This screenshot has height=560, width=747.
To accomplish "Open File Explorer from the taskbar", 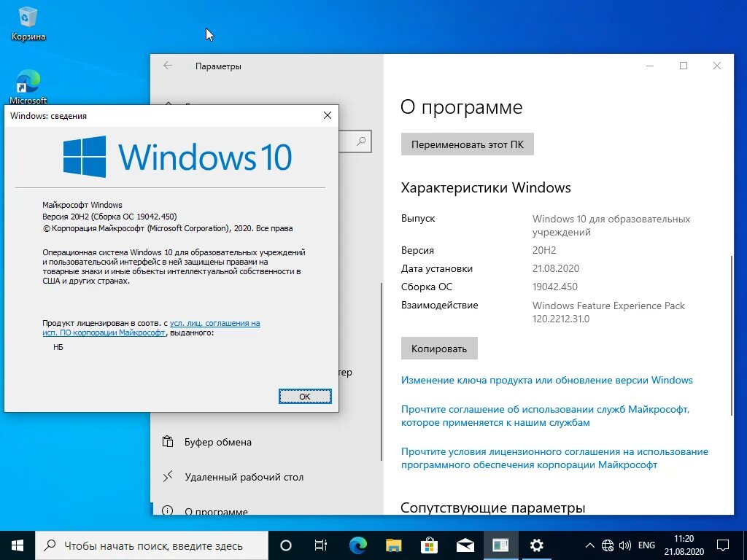I will (393, 545).
